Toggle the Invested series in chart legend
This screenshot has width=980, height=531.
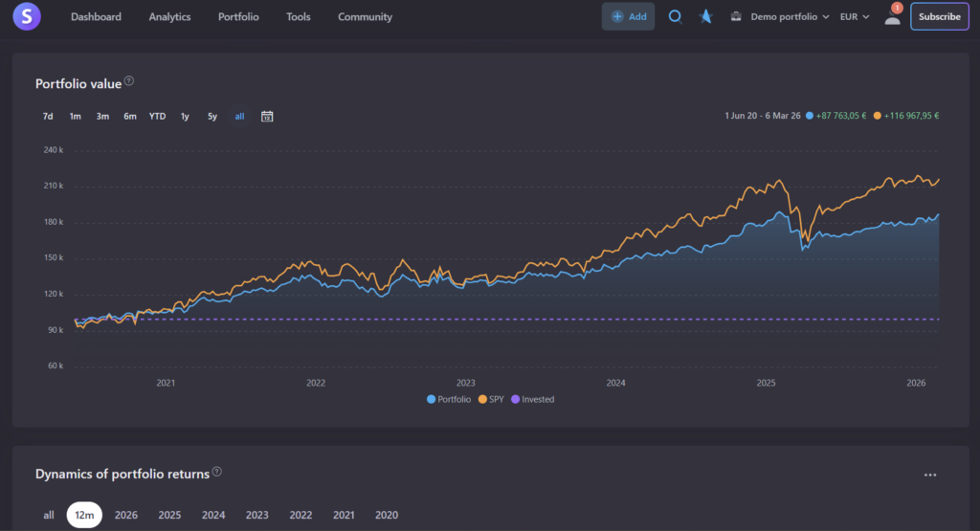coord(532,399)
